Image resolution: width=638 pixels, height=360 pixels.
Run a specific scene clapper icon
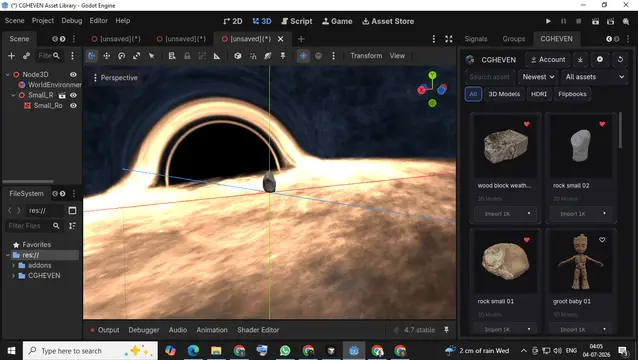(610, 21)
